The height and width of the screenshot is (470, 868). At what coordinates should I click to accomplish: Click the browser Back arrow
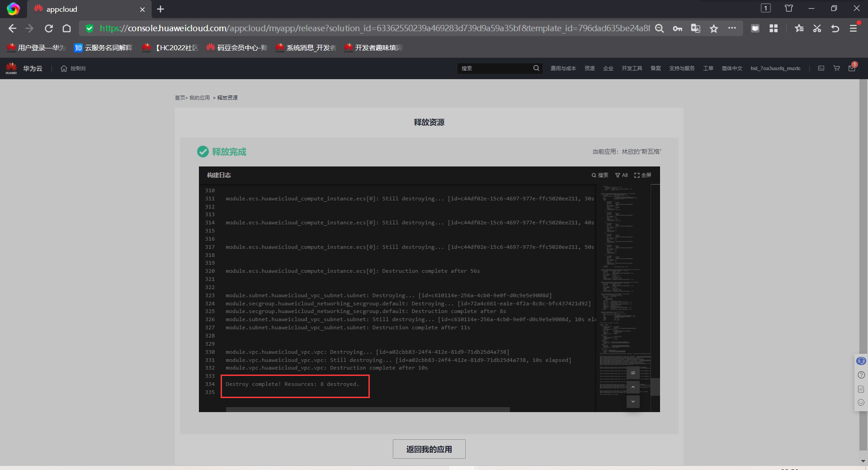pyautogui.click(x=12, y=28)
